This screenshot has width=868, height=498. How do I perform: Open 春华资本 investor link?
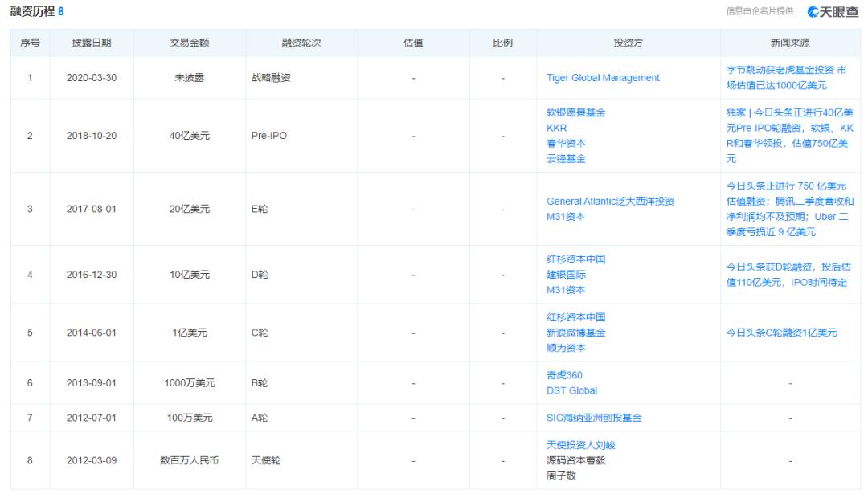click(566, 143)
